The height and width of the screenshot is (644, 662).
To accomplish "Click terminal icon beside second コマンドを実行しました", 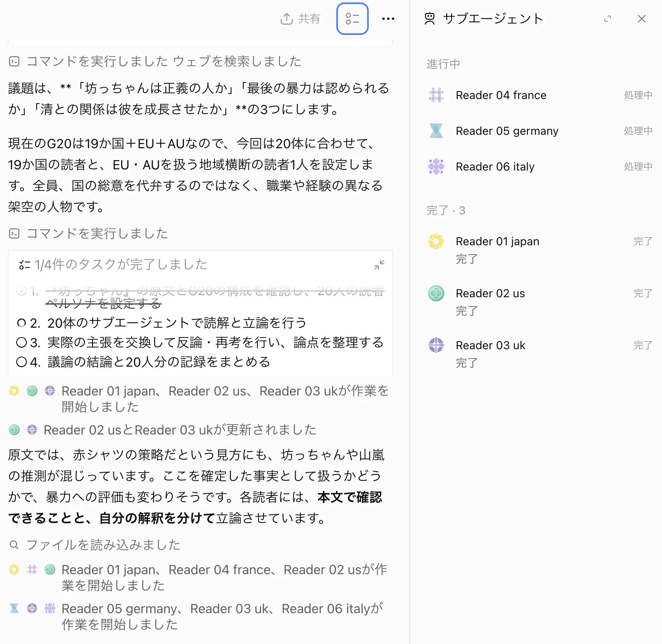I will coord(14,233).
